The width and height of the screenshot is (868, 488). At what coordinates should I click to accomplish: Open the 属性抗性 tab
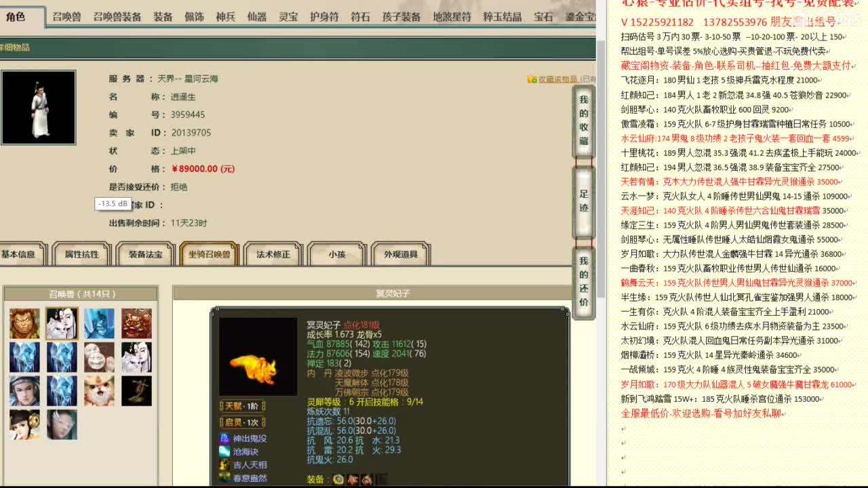[x=82, y=254]
